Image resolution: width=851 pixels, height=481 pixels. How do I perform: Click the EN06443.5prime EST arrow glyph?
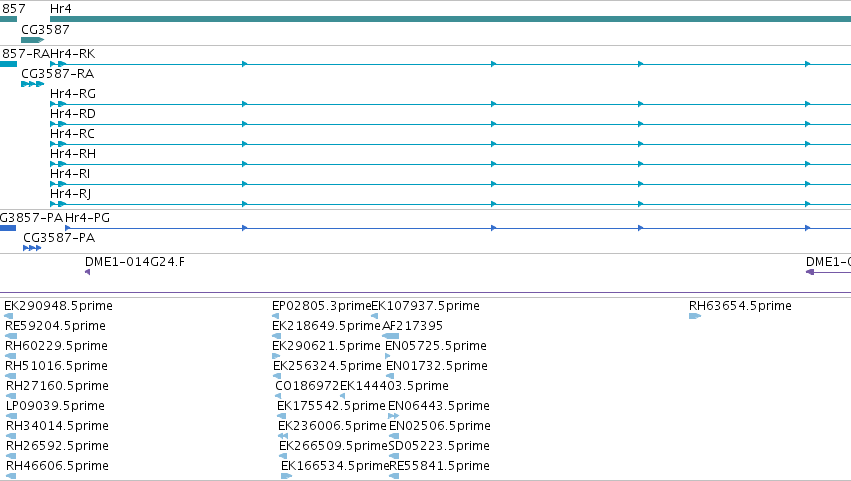[x=393, y=416]
